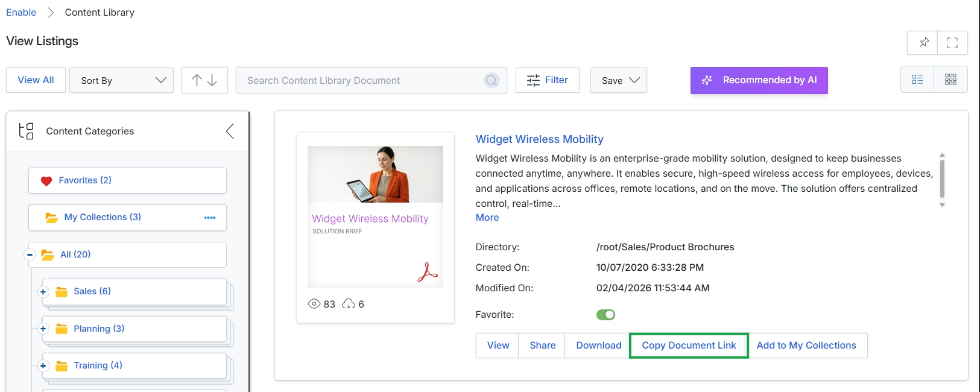Open My Collections three-dot menu
The image size is (980, 392).
pos(210,218)
